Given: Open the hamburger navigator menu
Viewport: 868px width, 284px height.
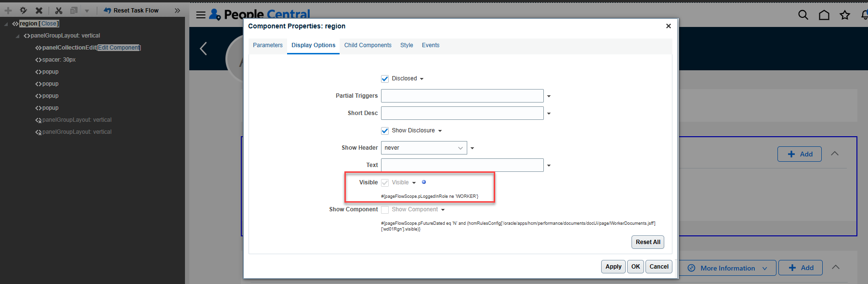Looking at the screenshot, I should [x=201, y=15].
